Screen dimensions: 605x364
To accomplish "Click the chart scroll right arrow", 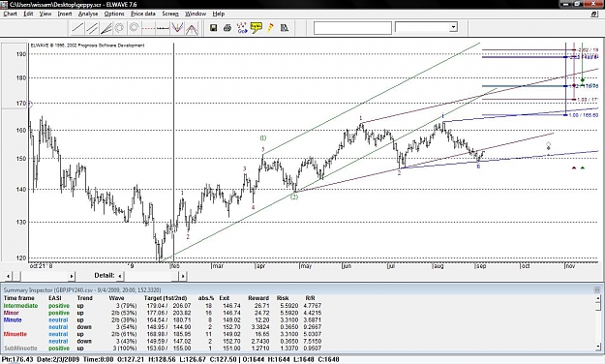I will 72,276.
